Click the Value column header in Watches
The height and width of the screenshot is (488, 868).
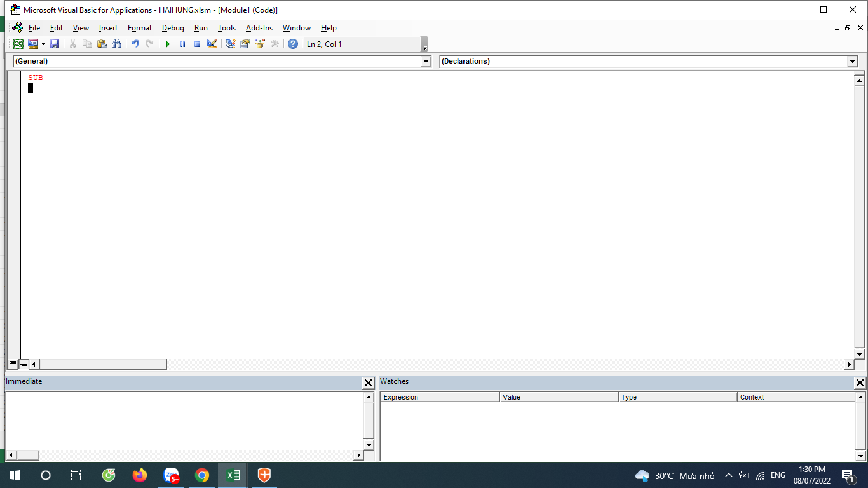[x=559, y=397]
